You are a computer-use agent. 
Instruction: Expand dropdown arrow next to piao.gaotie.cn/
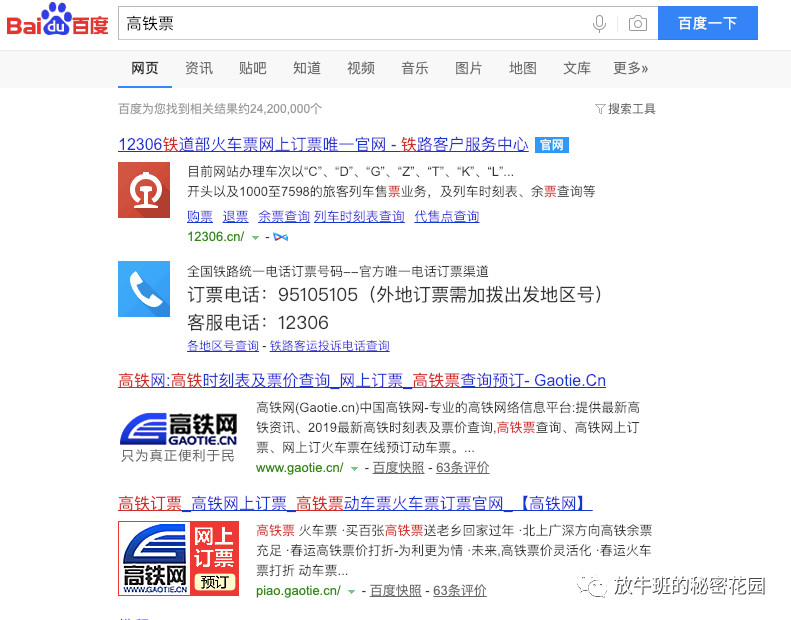tap(351, 591)
